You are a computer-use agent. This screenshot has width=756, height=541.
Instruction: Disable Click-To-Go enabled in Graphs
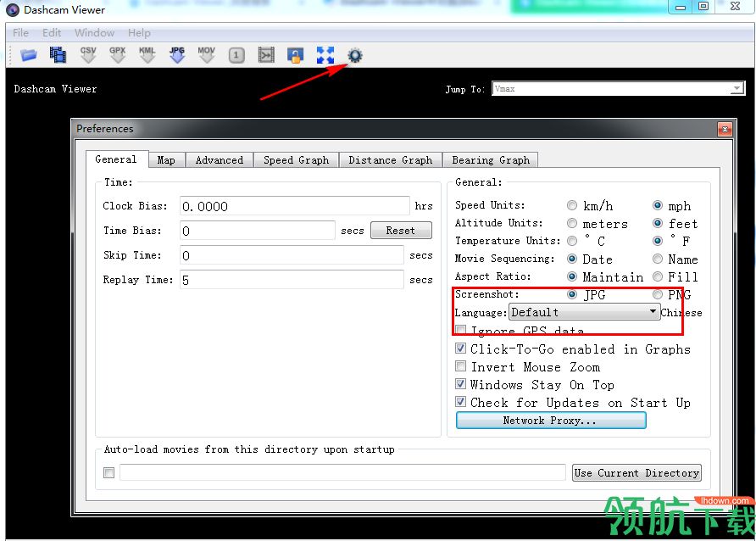[x=461, y=349]
